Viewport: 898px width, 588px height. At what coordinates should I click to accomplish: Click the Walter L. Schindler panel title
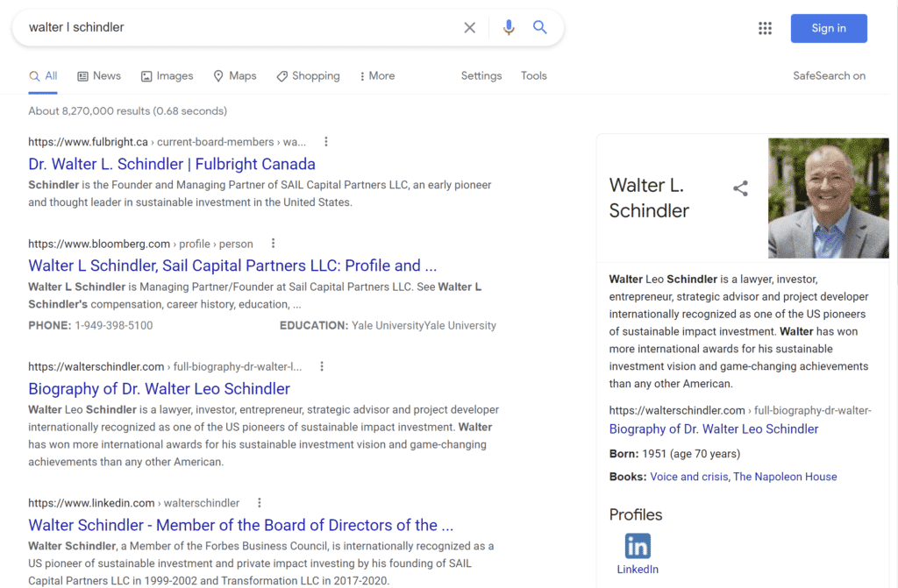(x=649, y=198)
